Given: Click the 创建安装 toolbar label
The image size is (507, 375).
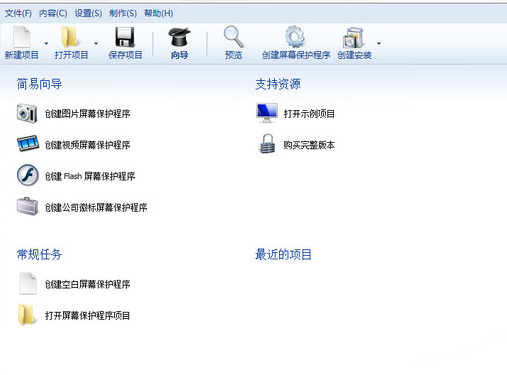Looking at the screenshot, I should click(354, 55).
